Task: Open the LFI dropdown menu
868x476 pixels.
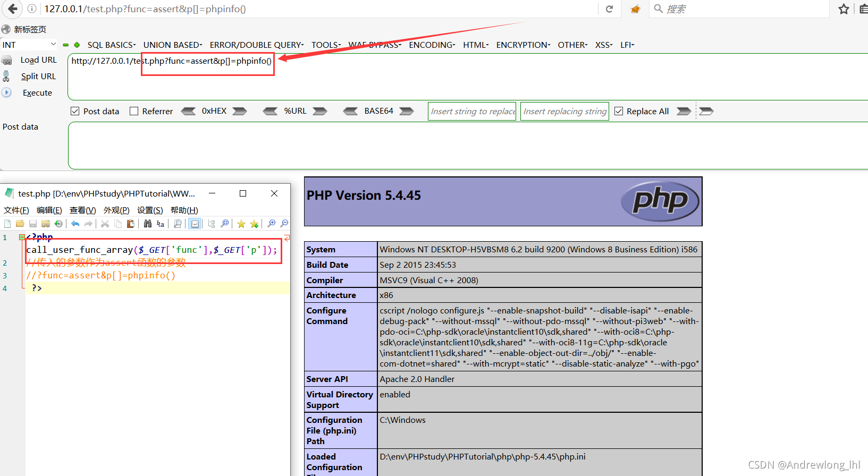Action: (x=627, y=45)
